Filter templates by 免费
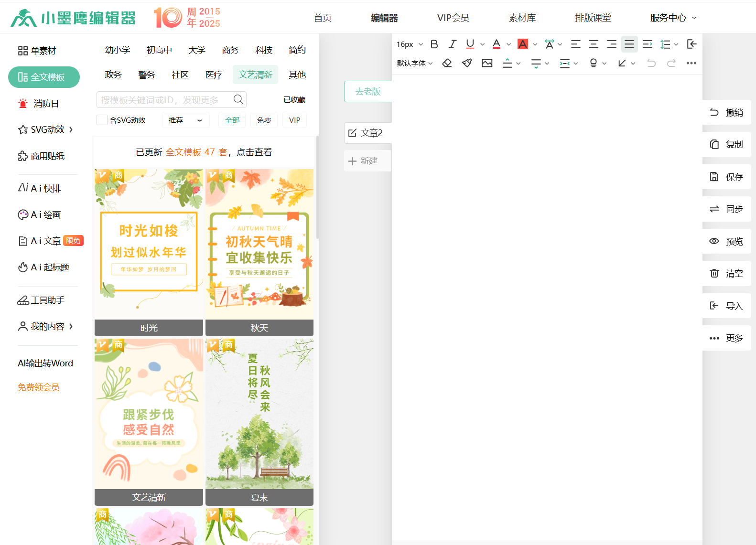Screen dimensions: 756x545 point(264,120)
